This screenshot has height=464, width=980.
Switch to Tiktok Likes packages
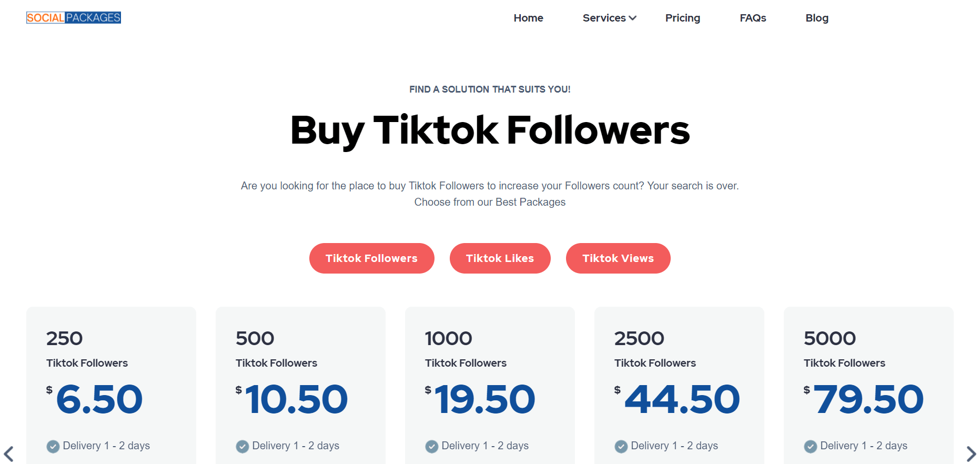500,258
